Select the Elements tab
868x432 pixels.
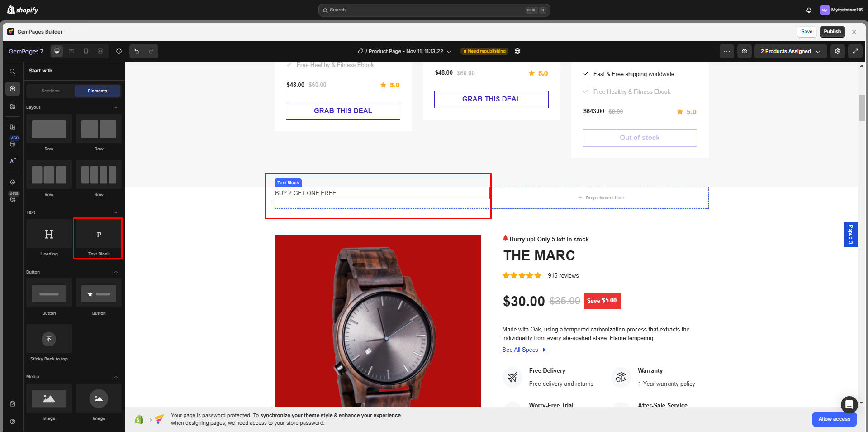tap(97, 91)
